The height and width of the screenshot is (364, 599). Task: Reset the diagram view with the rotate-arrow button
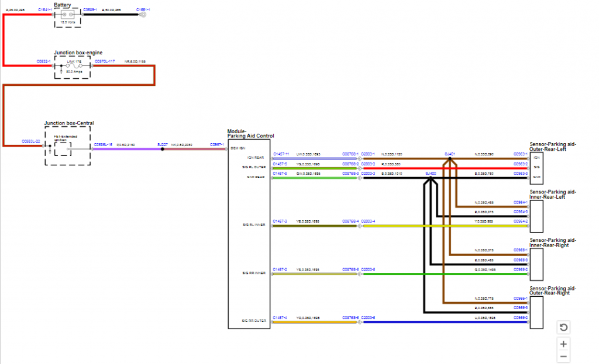coord(563,327)
